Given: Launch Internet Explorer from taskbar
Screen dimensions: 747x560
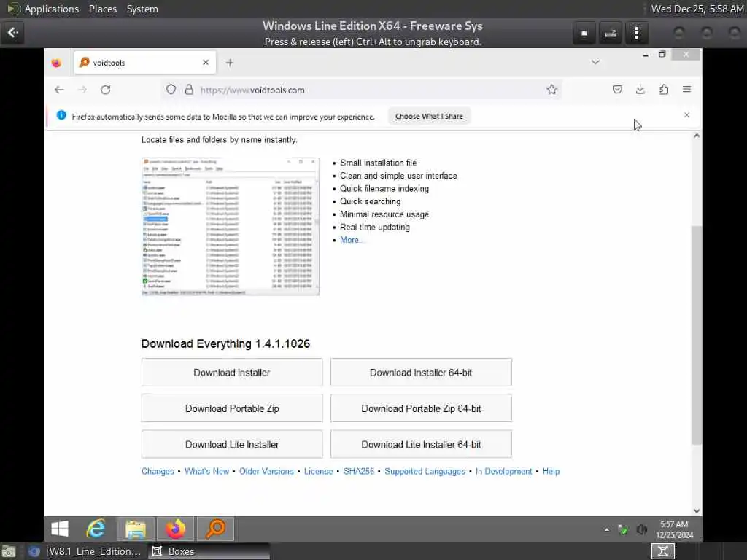Looking at the screenshot, I should click(x=96, y=529).
